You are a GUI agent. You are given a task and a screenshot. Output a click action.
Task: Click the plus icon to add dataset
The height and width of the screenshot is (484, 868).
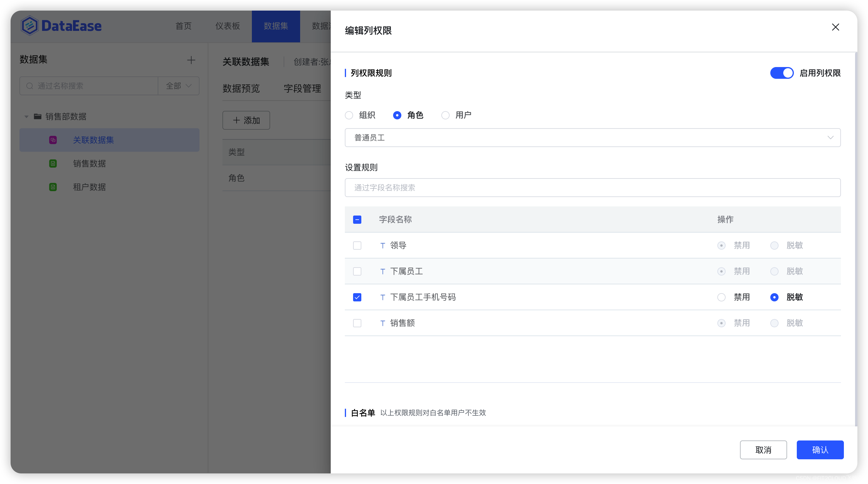(191, 60)
